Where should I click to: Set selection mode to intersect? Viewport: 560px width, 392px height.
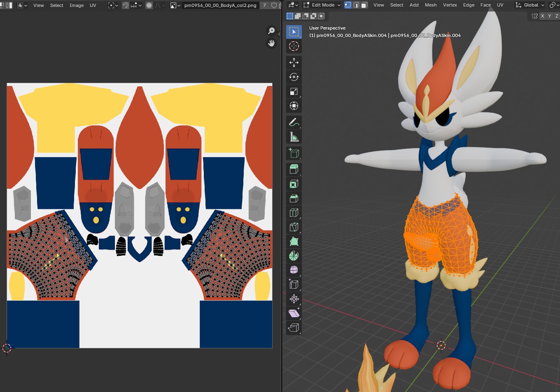321,16
